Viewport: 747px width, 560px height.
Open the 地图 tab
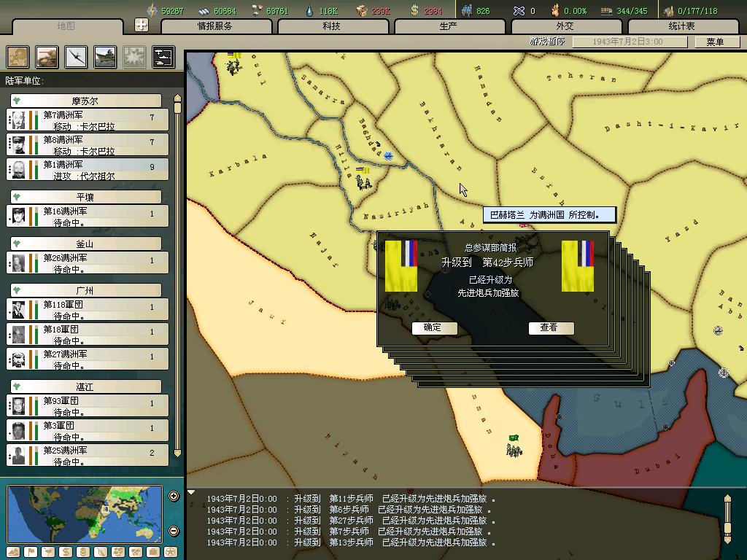coord(66,26)
